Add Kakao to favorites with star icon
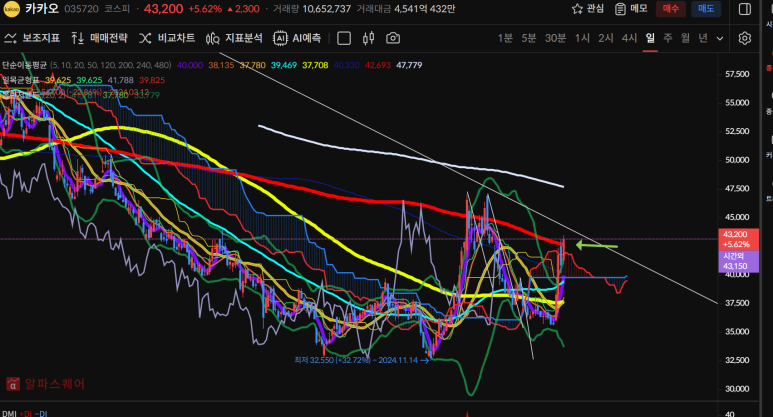Viewport: 773px width, 417px height. (x=577, y=9)
